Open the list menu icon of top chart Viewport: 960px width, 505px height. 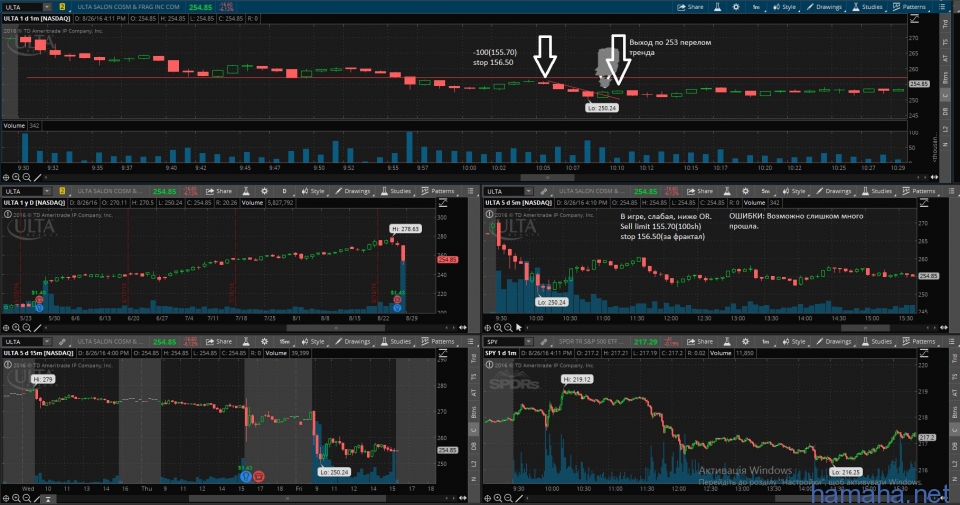click(x=942, y=7)
